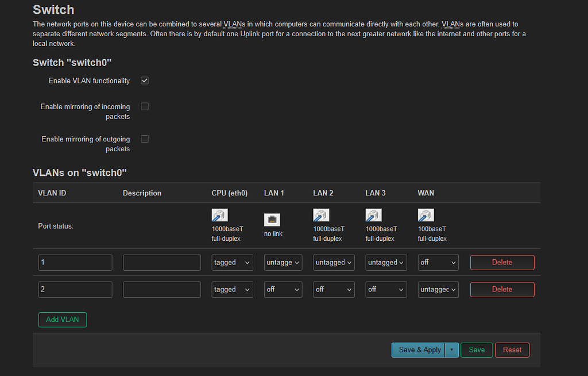Open the LAN 1 untagged dropdown for VLAN 1
Image resolution: width=588 pixels, height=376 pixels.
point(283,262)
